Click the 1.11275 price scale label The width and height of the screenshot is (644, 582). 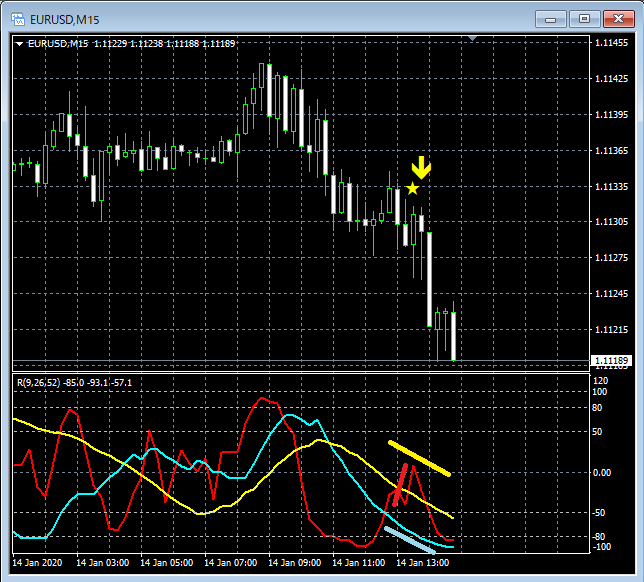tap(611, 258)
